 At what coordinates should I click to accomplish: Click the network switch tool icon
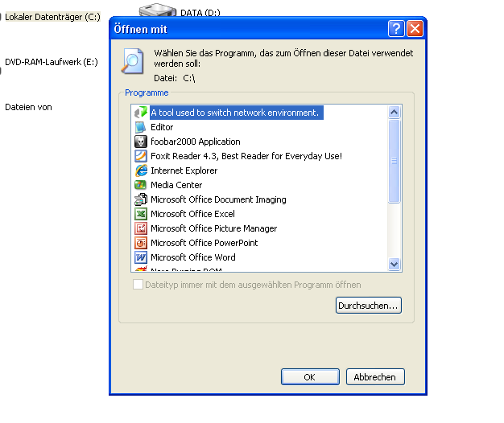(x=140, y=113)
